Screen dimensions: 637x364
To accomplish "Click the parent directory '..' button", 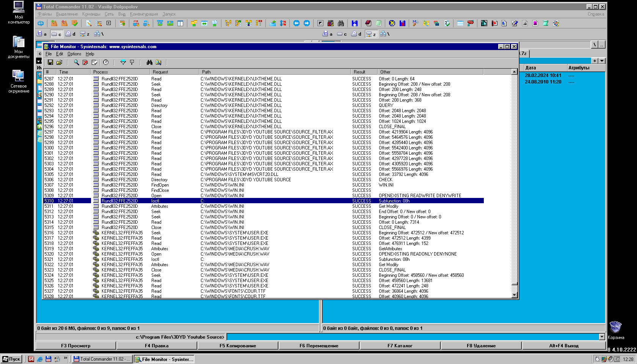I will tap(602, 45).
